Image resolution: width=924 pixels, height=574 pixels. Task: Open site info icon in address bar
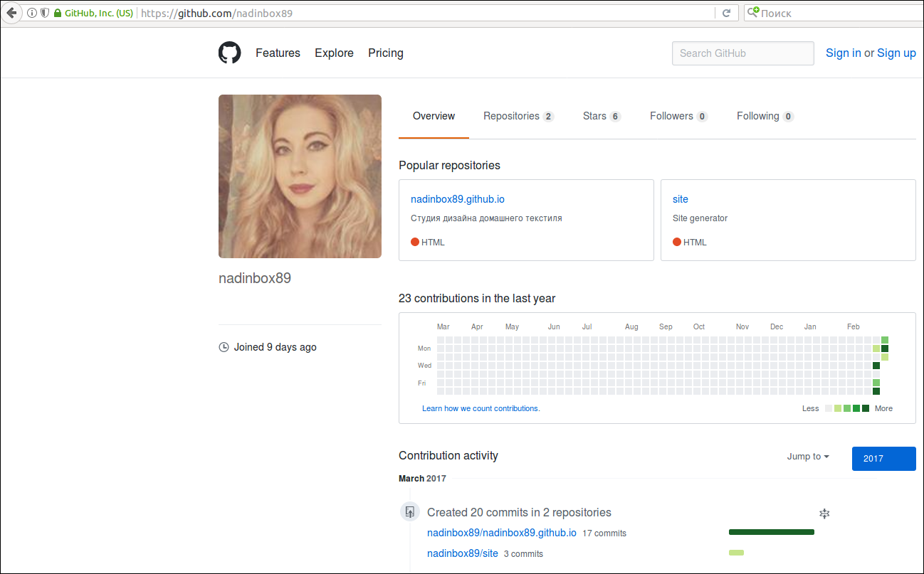click(x=32, y=13)
